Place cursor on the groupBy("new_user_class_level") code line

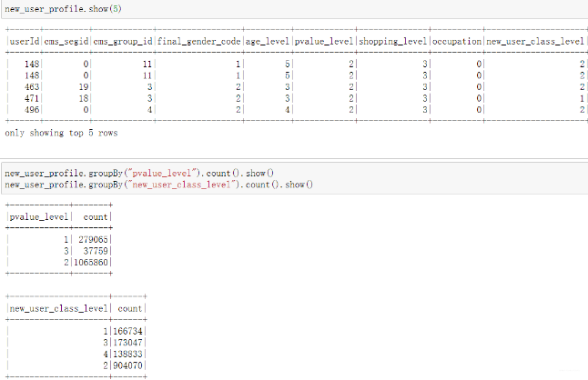158,185
